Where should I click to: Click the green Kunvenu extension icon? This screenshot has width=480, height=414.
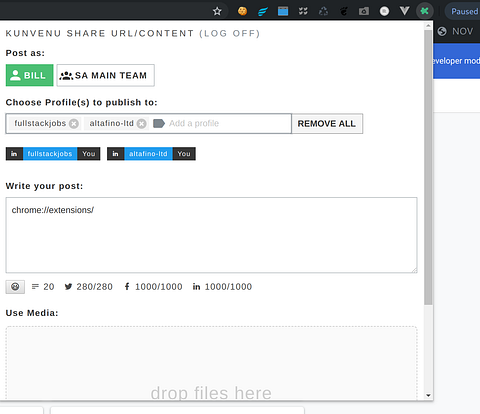pos(424,11)
